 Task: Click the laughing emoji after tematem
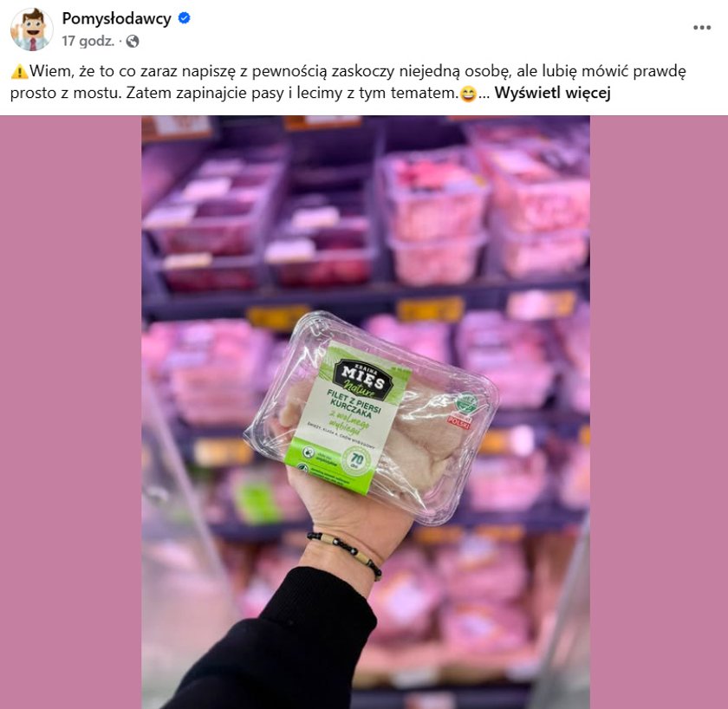pyautogui.click(x=468, y=94)
